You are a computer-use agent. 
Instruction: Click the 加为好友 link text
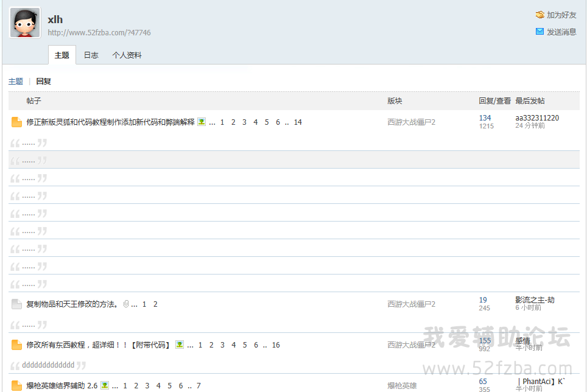click(561, 15)
